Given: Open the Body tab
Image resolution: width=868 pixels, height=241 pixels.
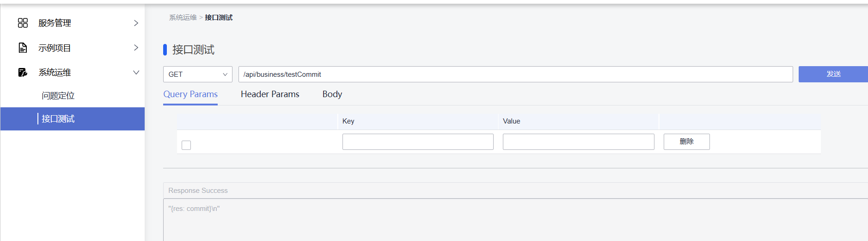Looking at the screenshot, I should click(x=332, y=94).
